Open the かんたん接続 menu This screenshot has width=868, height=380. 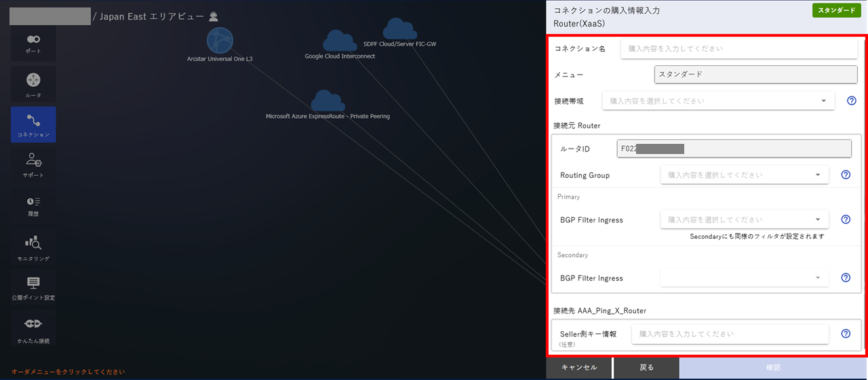[33, 328]
